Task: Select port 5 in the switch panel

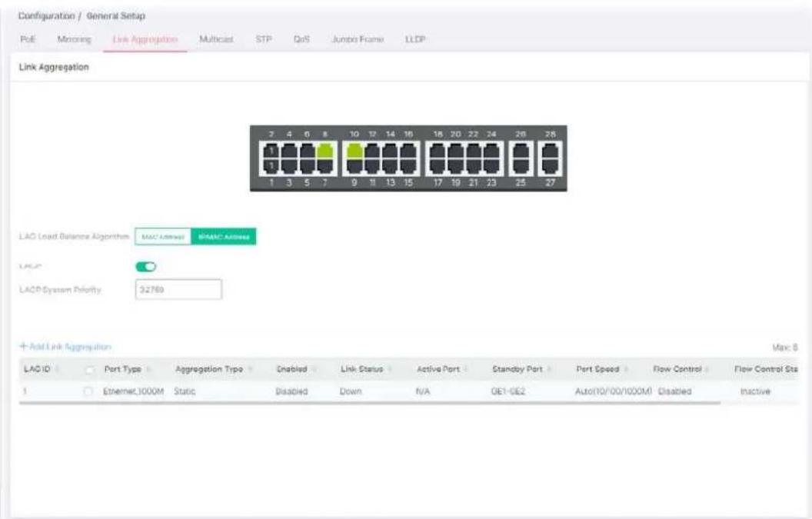Action: click(x=307, y=166)
